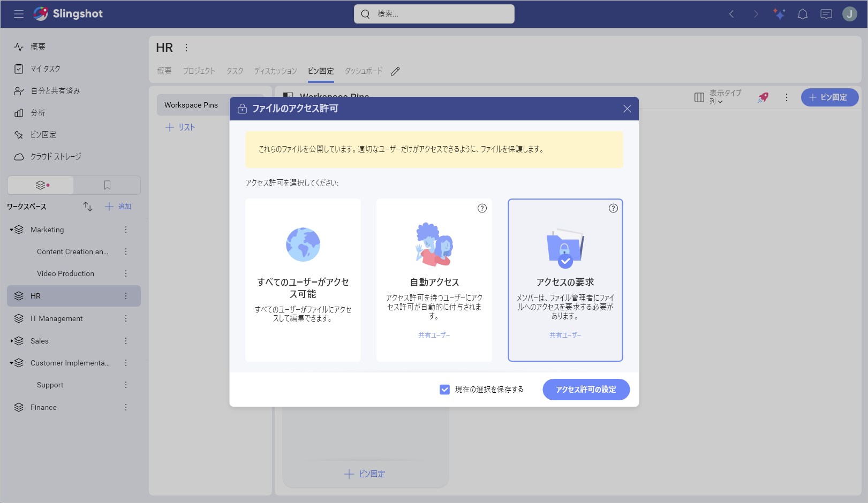The width and height of the screenshot is (868, 503).
Task: Edit tabs with pencil icon
Action: tap(395, 71)
